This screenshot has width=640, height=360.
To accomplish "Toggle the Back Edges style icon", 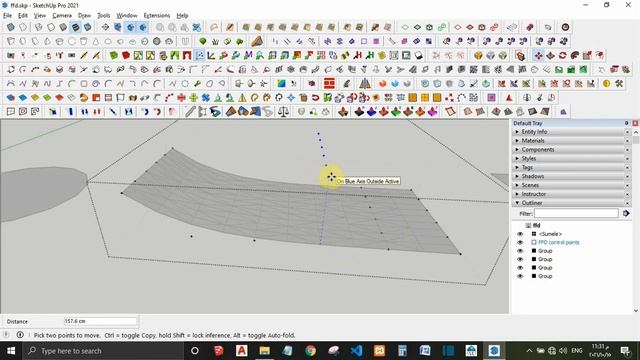I will (x=23, y=27).
